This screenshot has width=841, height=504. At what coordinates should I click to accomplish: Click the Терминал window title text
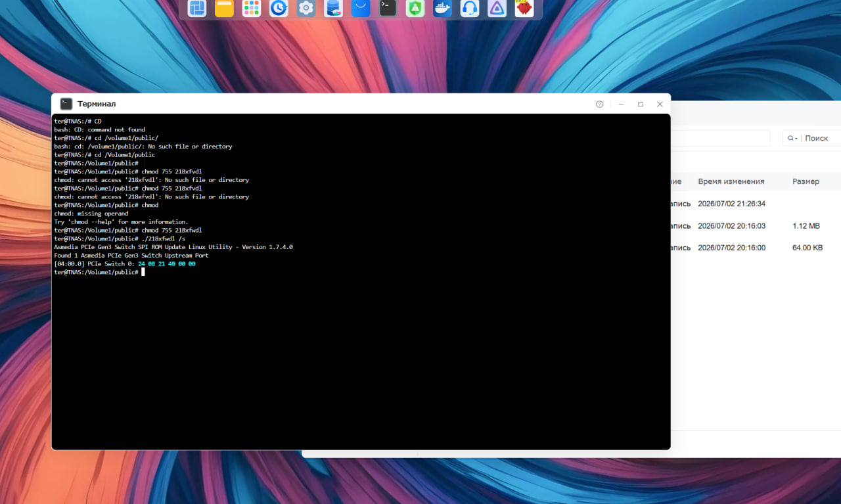point(97,104)
